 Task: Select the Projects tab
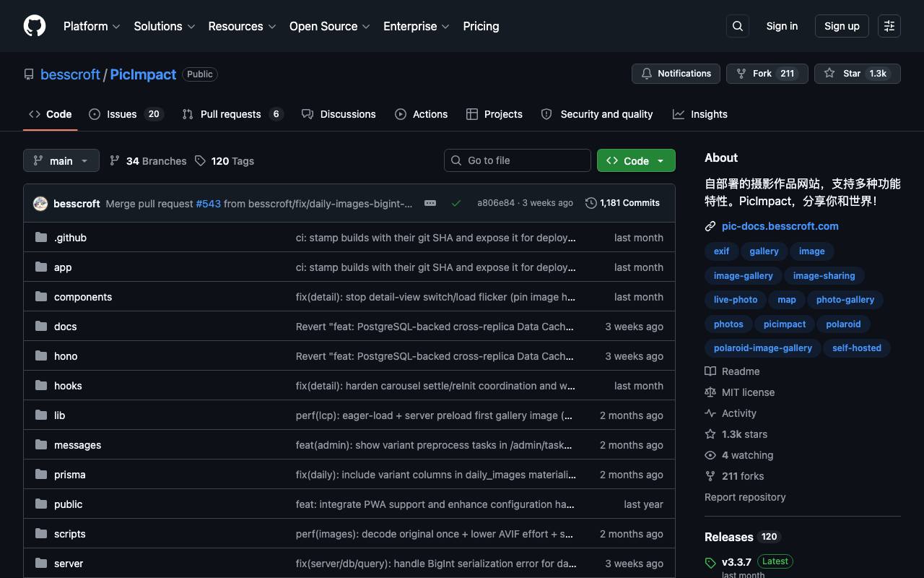click(494, 114)
